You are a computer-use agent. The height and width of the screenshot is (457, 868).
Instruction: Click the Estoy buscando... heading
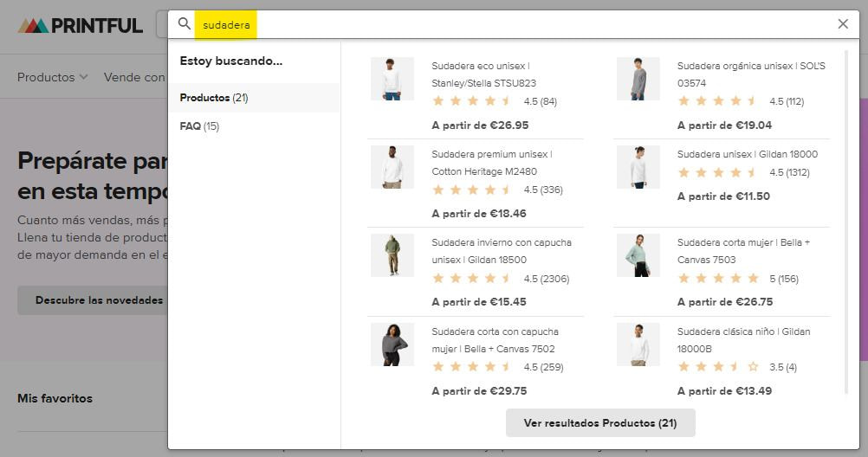[230, 61]
